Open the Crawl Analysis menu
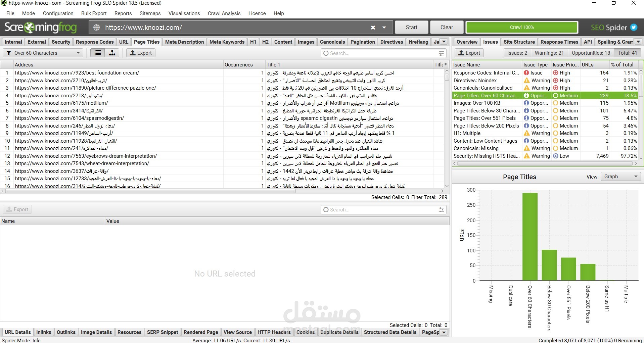The height and width of the screenshot is (343, 644). pyautogui.click(x=224, y=13)
